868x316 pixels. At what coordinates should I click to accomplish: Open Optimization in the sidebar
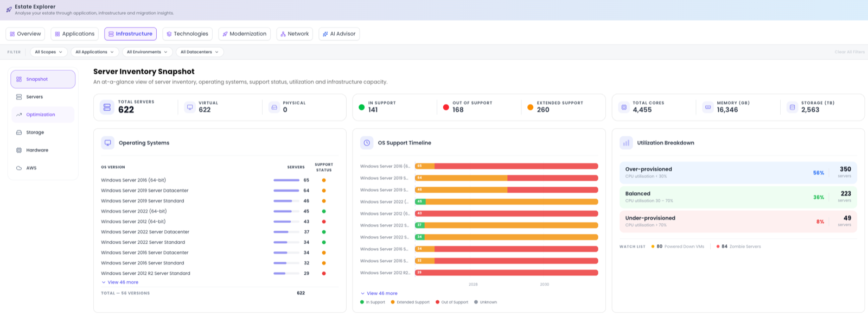[x=43, y=115]
